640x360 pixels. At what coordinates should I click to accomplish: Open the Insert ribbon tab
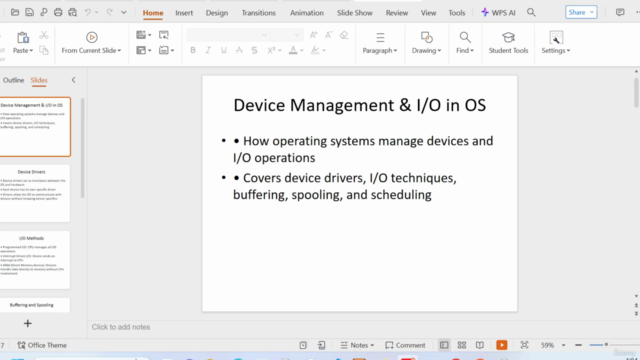[184, 13]
